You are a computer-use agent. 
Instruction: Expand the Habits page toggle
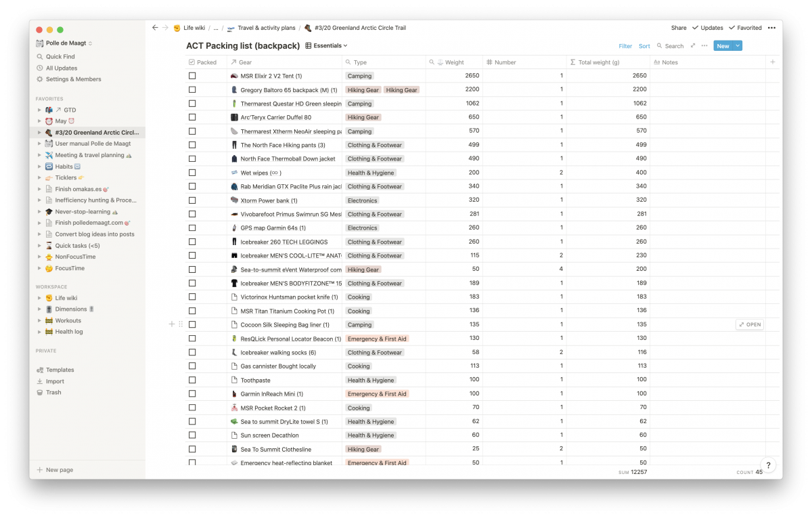(x=39, y=167)
